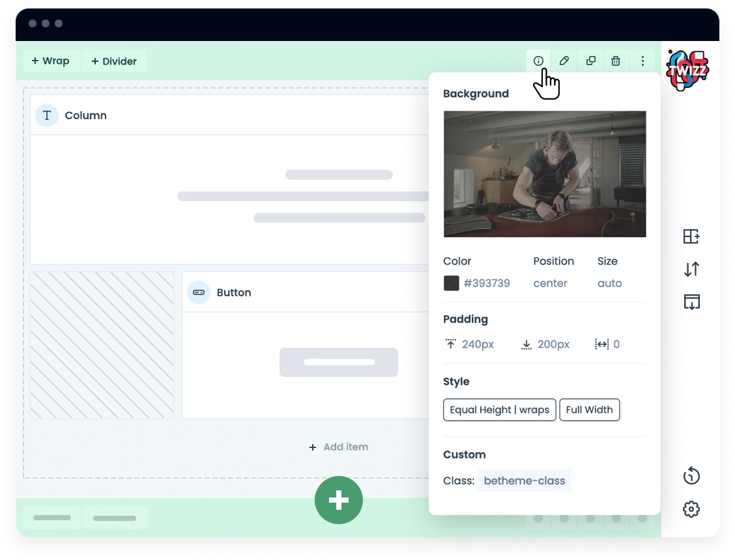Open settings via the gear icon
This screenshot has height=560, width=735.
tap(691, 509)
